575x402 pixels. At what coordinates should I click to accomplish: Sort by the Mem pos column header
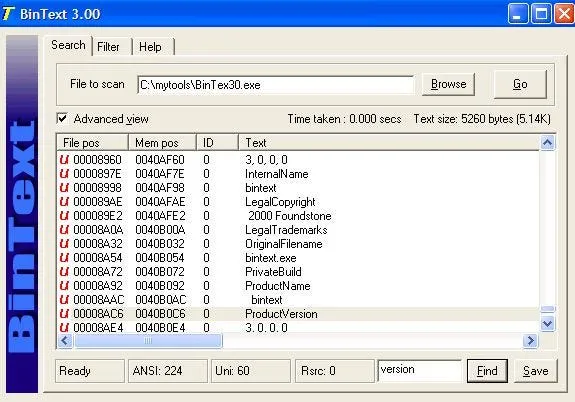point(162,143)
